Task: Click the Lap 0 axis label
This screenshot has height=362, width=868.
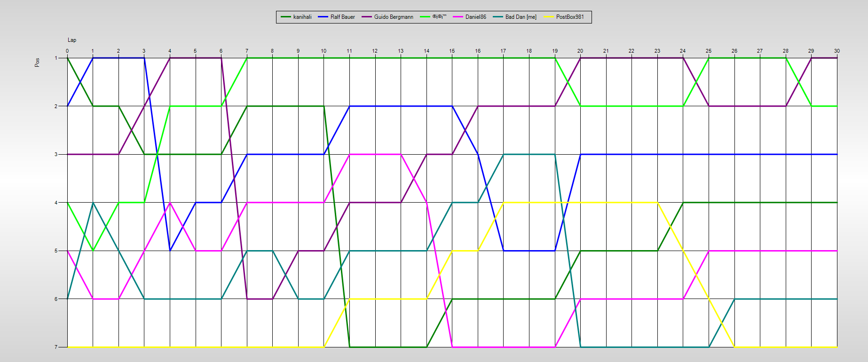Action: [67, 51]
